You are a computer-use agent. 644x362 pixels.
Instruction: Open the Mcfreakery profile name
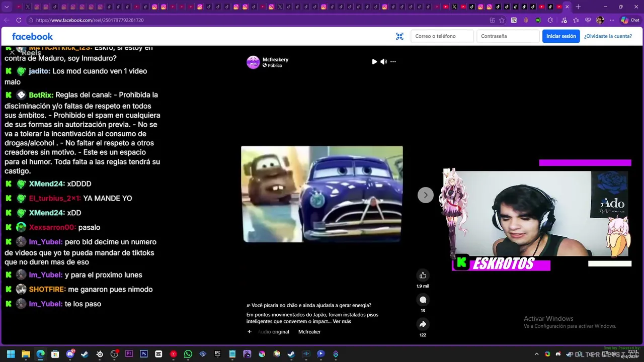tap(275, 59)
